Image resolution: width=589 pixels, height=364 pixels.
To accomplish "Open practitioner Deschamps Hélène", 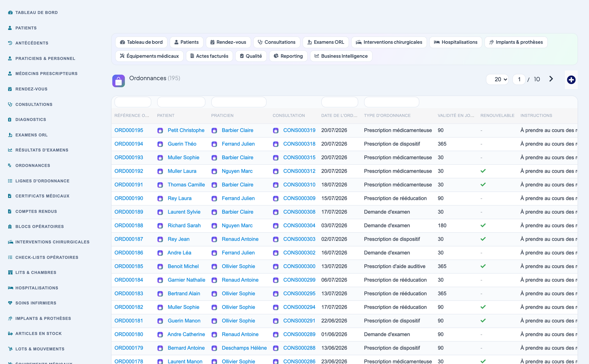I will (x=244, y=348).
